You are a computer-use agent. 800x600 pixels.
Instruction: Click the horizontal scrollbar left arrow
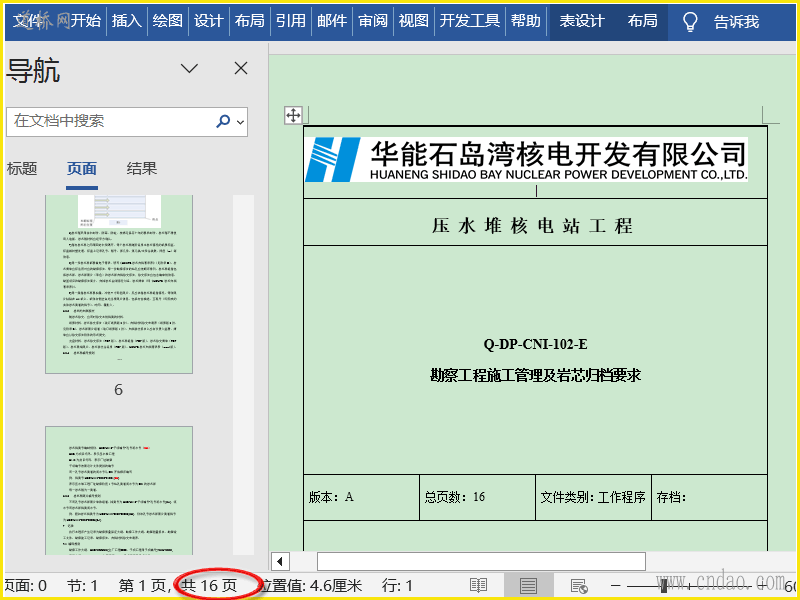280,562
